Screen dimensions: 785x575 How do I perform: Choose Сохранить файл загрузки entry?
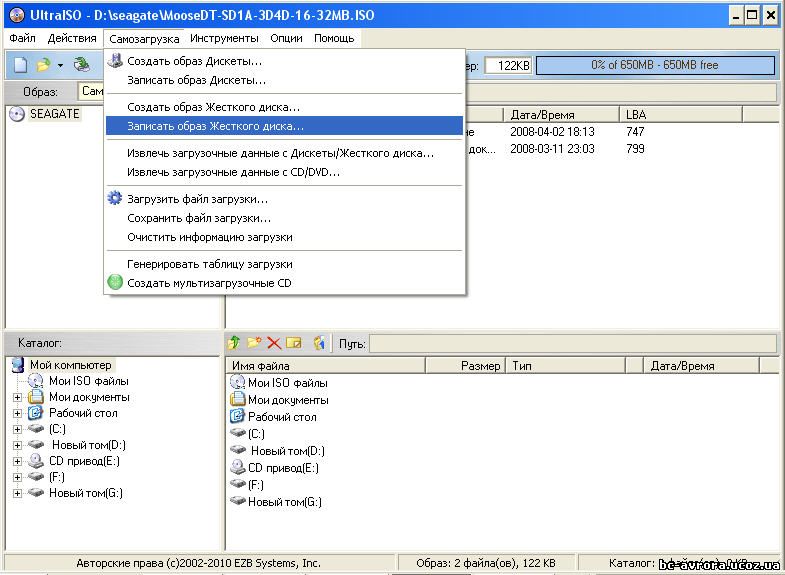coord(284,218)
